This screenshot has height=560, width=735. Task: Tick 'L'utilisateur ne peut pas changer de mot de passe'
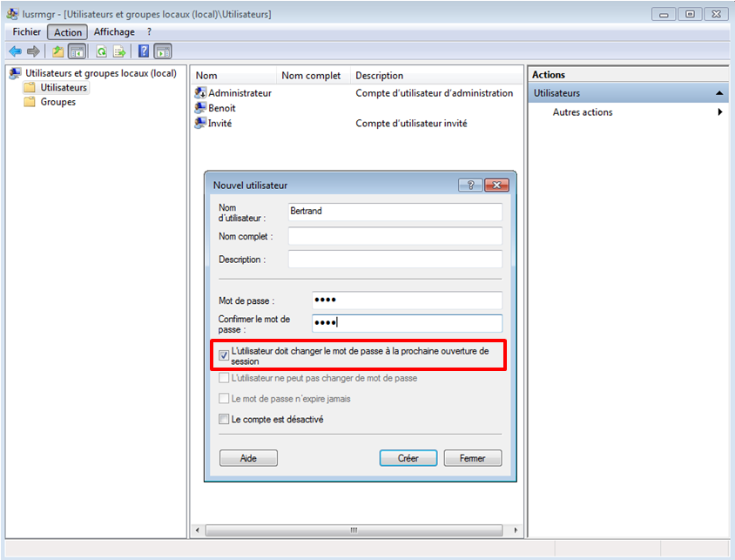(224, 378)
